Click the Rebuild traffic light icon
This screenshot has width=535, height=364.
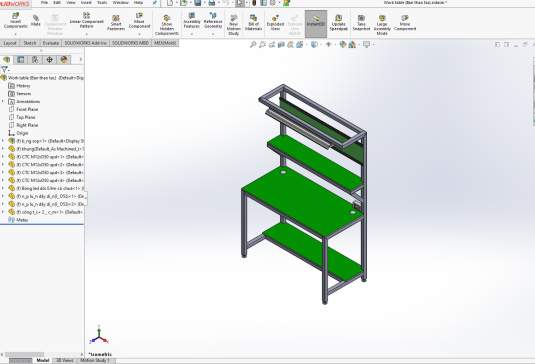254,3
